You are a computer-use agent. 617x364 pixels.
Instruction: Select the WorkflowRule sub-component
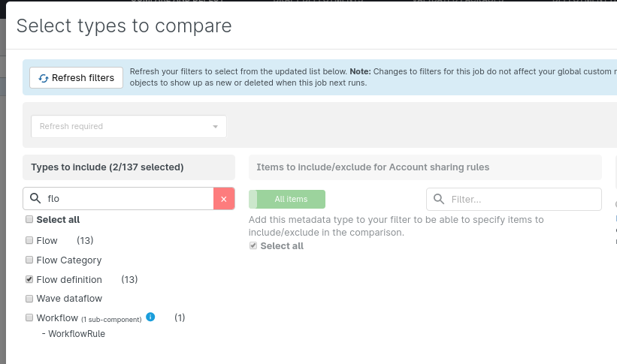pos(76,334)
